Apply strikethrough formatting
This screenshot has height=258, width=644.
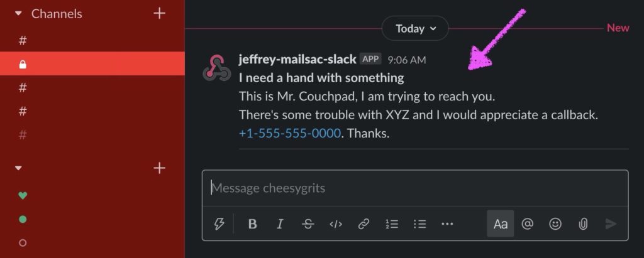click(308, 224)
